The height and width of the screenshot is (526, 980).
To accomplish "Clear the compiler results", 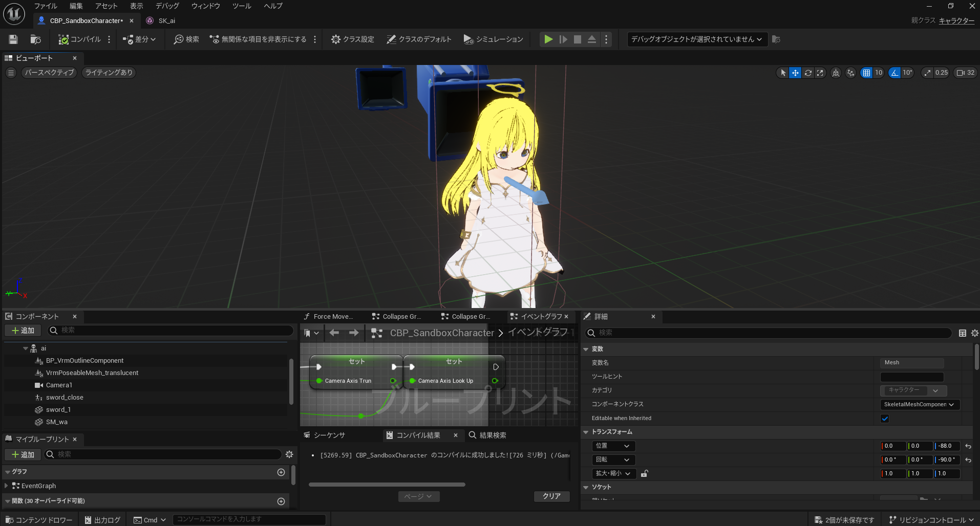I will tap(552, 496).
